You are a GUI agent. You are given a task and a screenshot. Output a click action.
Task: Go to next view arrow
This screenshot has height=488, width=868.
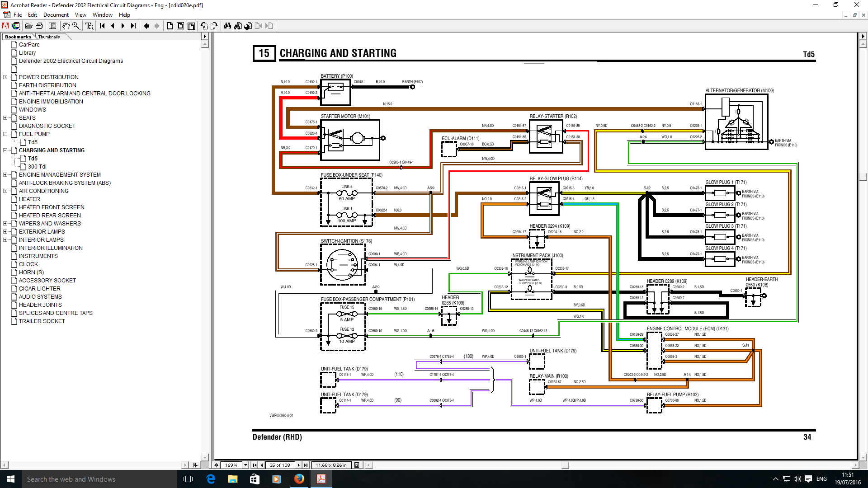[156, 26]
